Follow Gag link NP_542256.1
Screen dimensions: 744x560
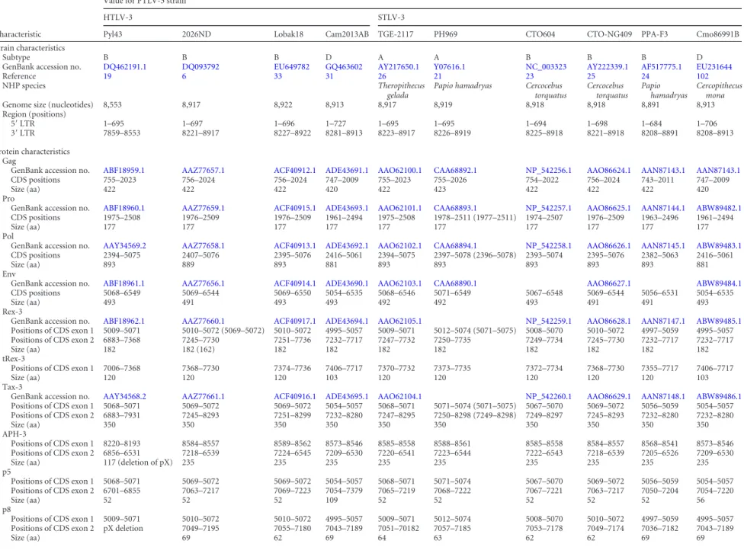(549, 170)
